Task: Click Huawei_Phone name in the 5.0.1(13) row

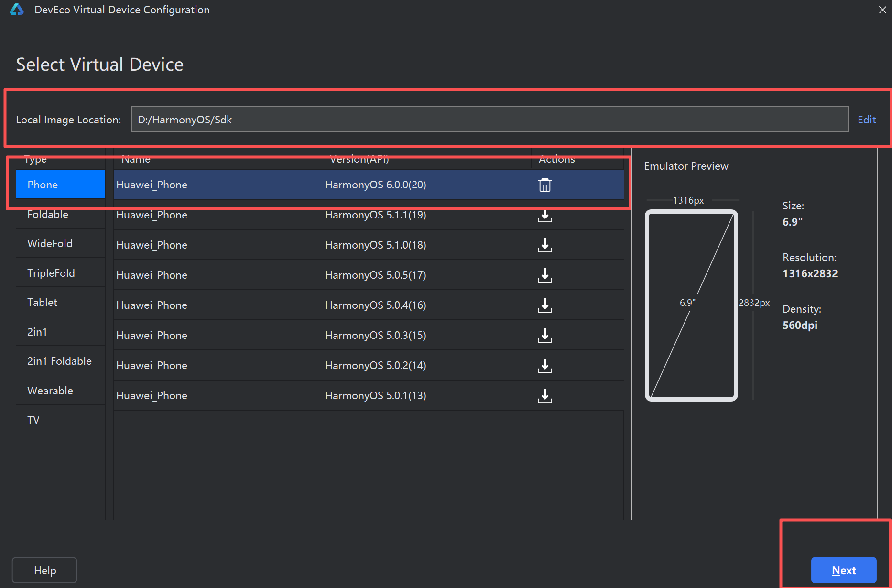Action: coord(152,395)
